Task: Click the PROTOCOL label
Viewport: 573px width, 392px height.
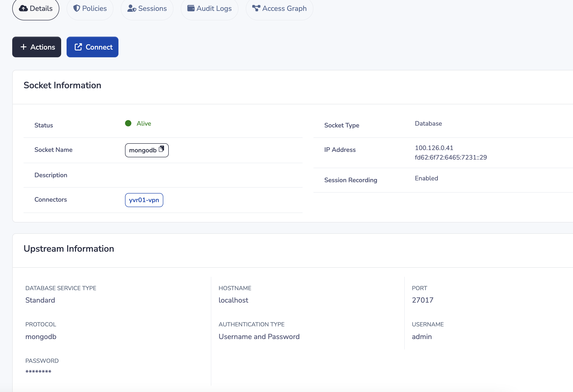Action: 41,324
